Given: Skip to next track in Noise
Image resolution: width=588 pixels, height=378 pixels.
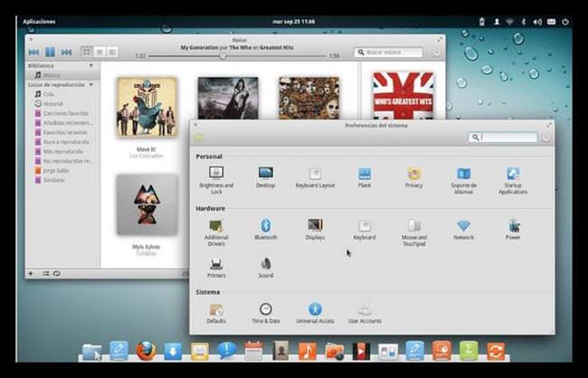Looking at the screenshot, I should point(66,52).
